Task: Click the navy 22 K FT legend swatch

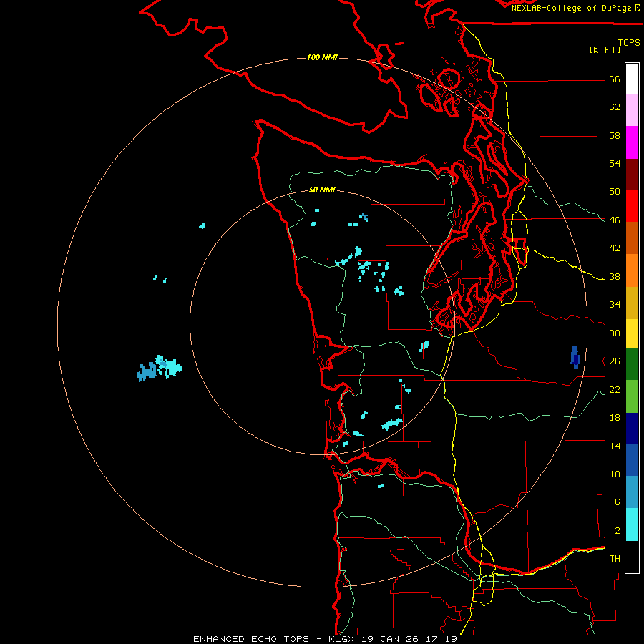Action: pos(632,429)
